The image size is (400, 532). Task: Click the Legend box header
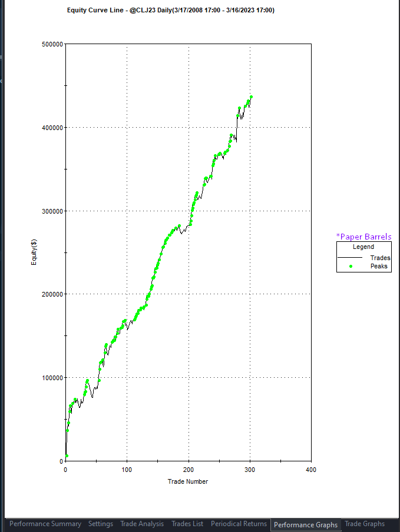(363, 247)
